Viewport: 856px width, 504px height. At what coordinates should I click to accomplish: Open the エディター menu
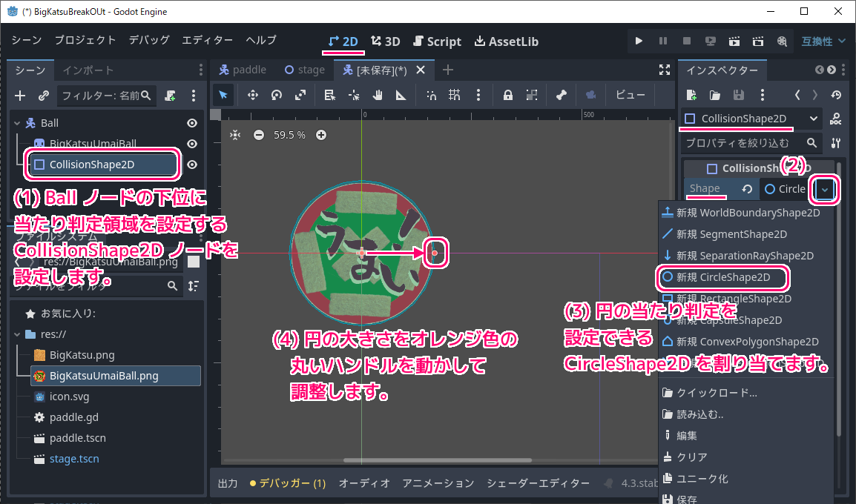[208, 40]
